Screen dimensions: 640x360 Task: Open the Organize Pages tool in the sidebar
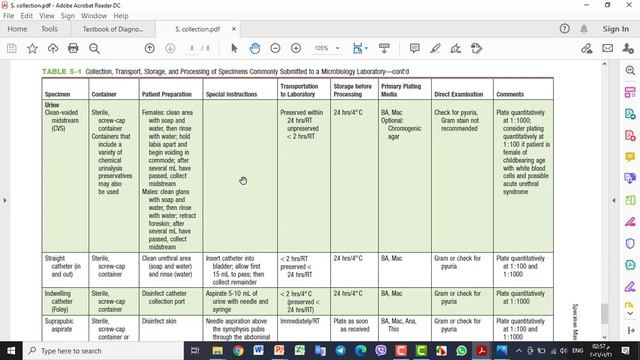pyautogui.click(x=630, y=200)
